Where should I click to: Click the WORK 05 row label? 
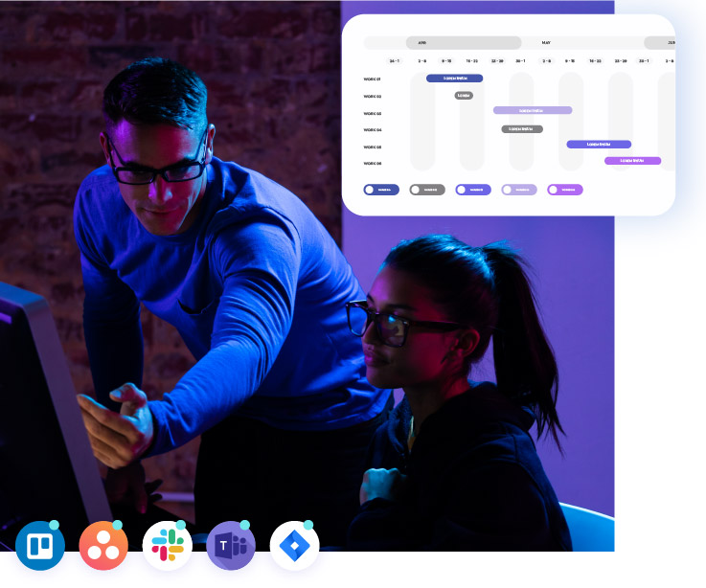click(x=373, y=147)
